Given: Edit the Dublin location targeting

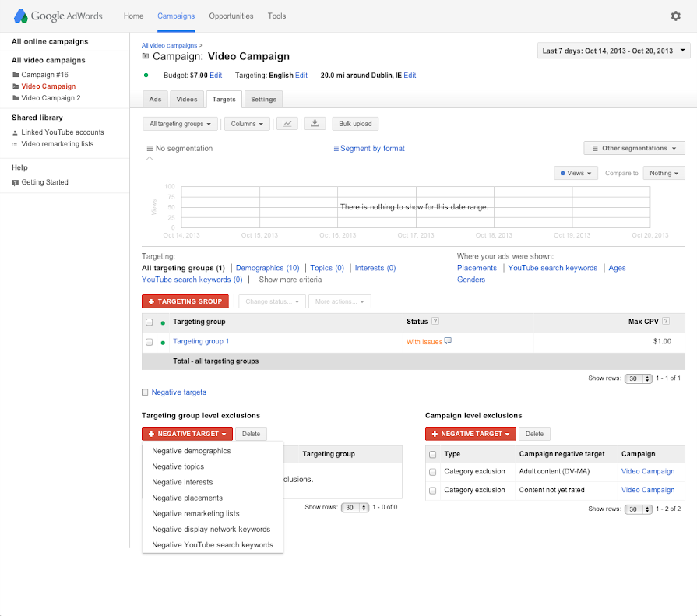Looking at the screenshot, I should coord(410,76).
